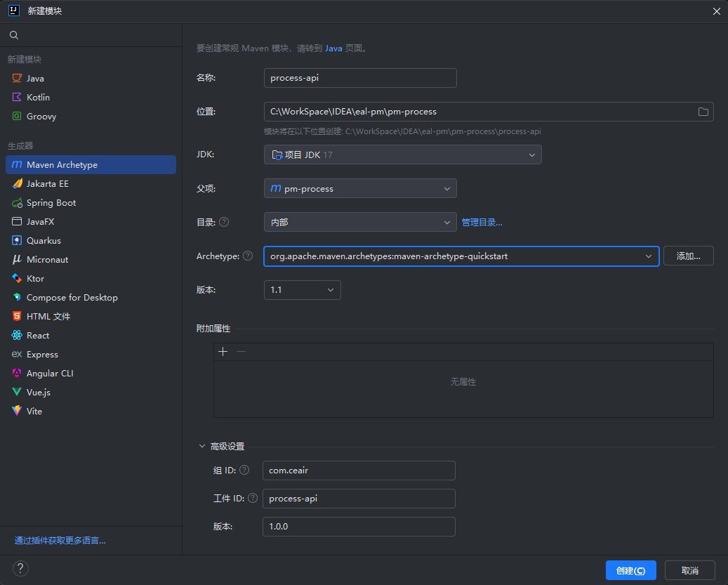
Task: Click the search magnifier icon
Action: click(14, 35)
